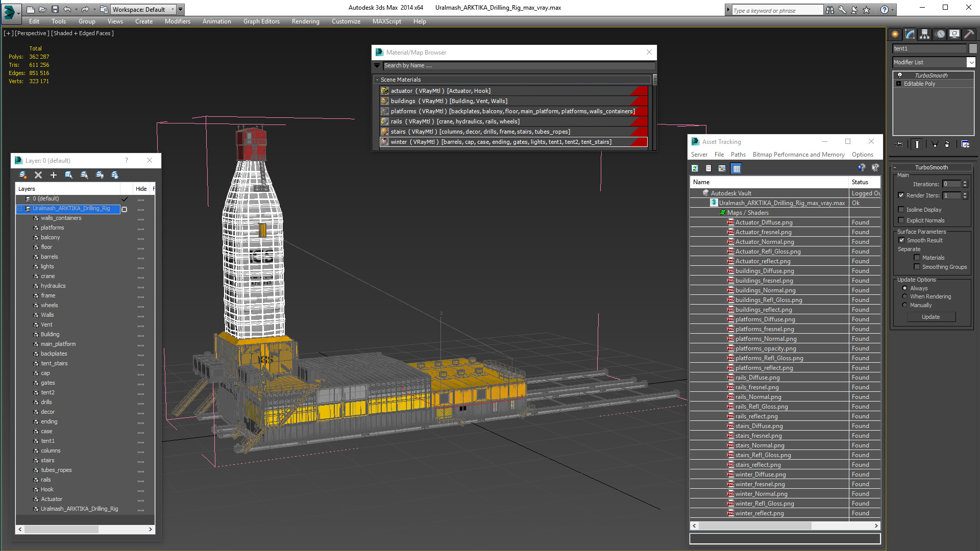Click Table View icon in Asset Tracking toolbar
Image resolution: width=980 pixels, height=551 pixels.
[x=736, y=168]
